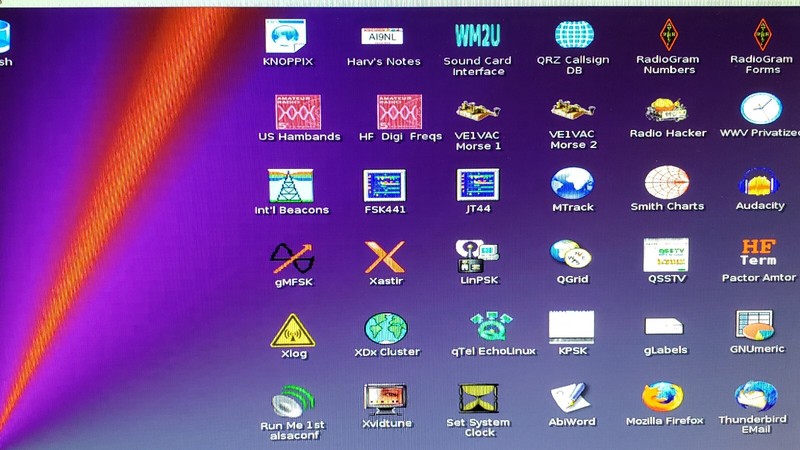Viewport: 800px width, 450px height.
Task: Launch KPSK application
Action: 571,327
